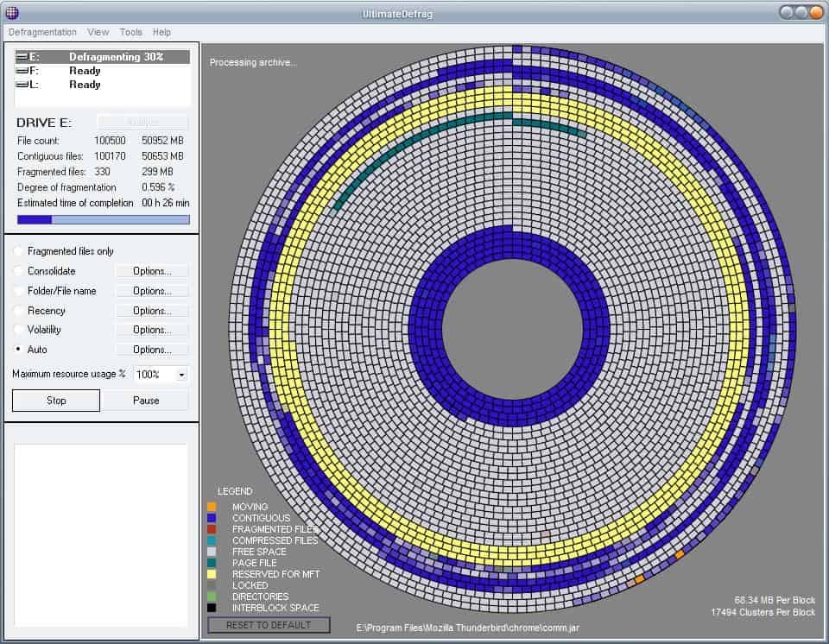This screenshot has width=829, height=644.
Task: Click the file count value 100500
Action: (110, 141)
